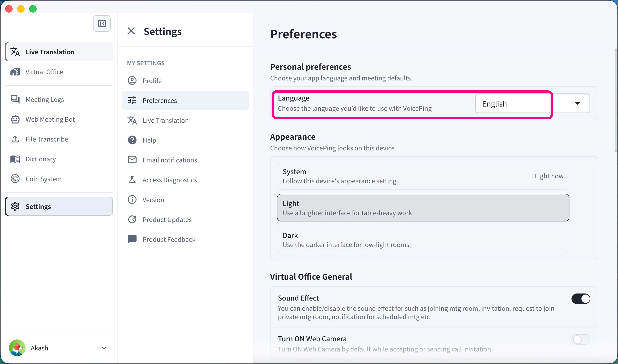The image size is (618, 364).
Task: Open Web Meeting Bot page
Action: pos(59,119)
